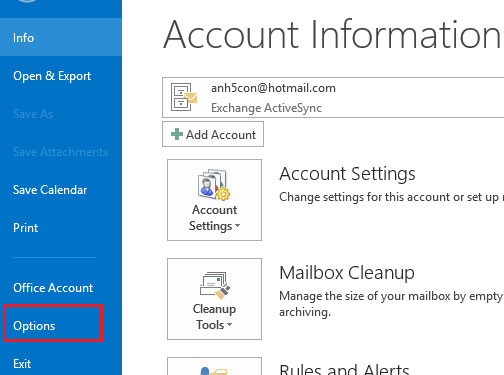Open the anh5con@hotmail.com account selector
The image size is (504, 375).
pos(333,97)
